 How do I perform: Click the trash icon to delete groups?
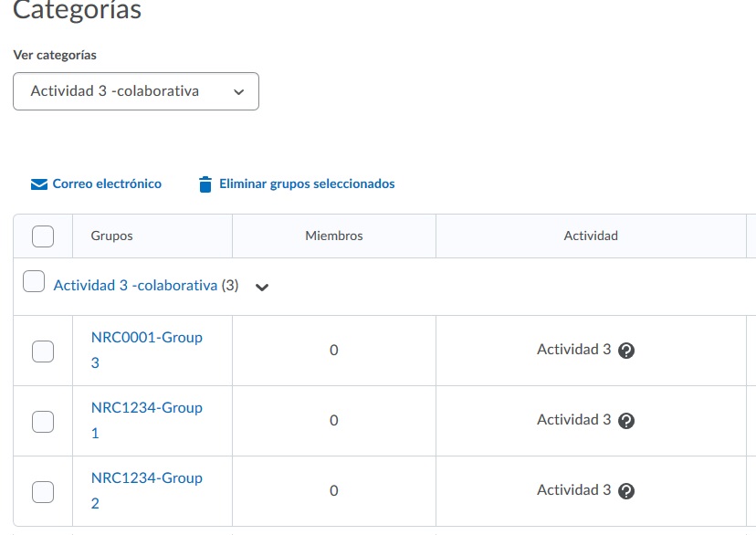[x=205, y=184]
